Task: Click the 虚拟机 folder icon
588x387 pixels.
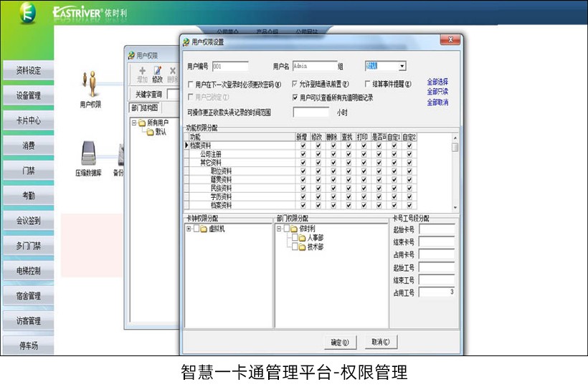Action: click(x=204, y=229)
